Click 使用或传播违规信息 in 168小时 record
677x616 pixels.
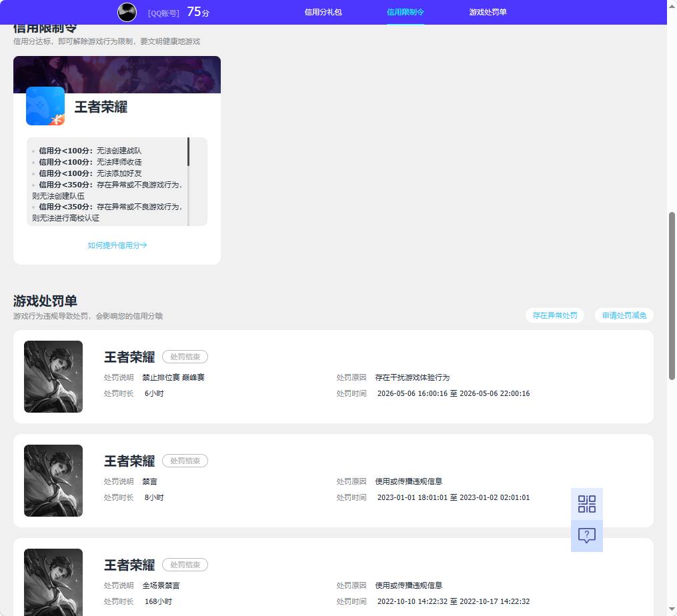coord(408,585)
